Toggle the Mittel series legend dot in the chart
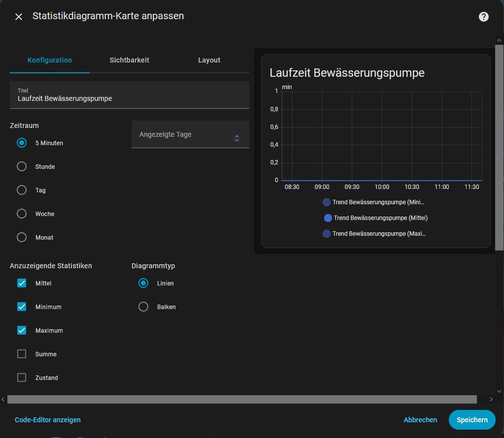 click(328, 218)
